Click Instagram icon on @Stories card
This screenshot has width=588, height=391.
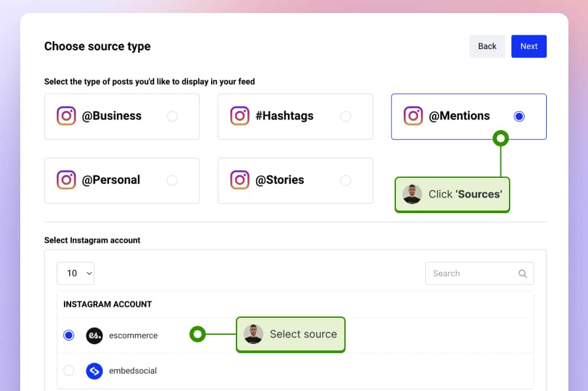[x=240, y=180]
